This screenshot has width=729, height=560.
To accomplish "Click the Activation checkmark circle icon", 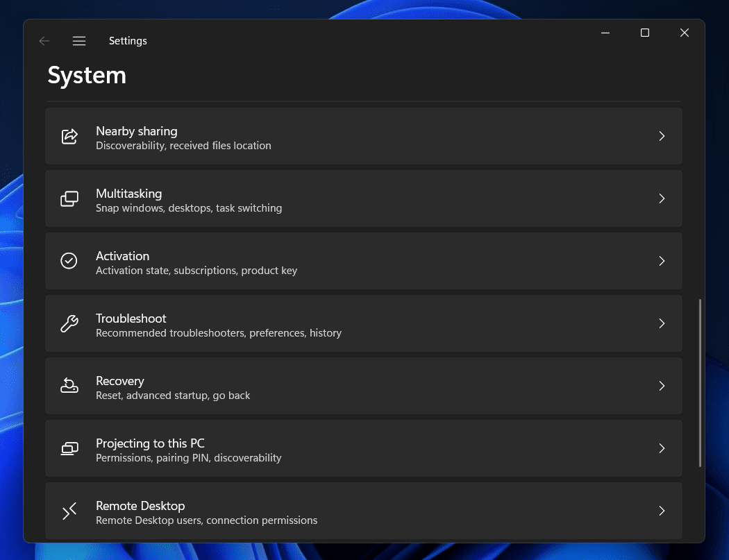I will tap(69, 261).
